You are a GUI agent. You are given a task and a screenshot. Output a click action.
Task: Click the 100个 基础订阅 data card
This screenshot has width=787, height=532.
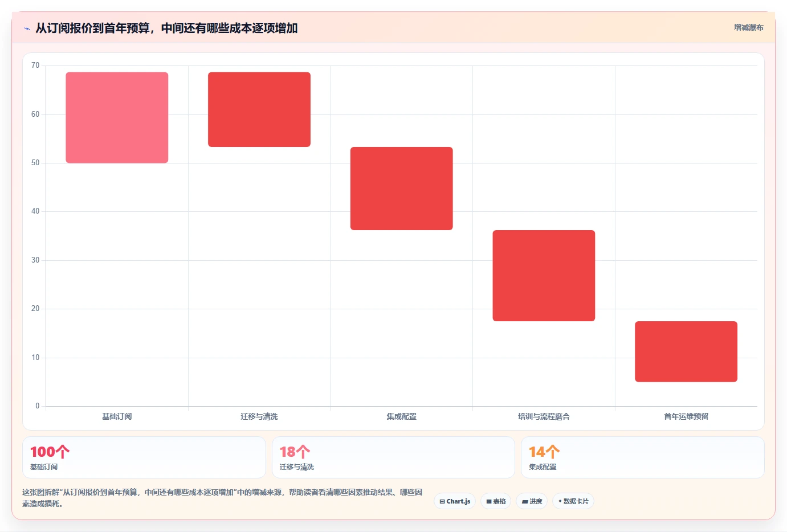pos(144,457)
